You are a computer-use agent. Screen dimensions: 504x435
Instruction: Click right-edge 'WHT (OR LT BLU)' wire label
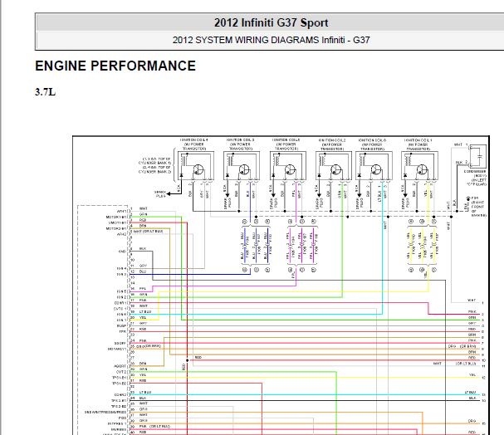(x=454, y=364)
